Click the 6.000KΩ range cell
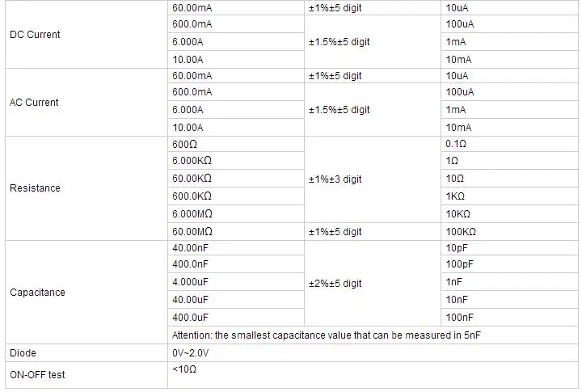Image resolution: width=582 pixels, height=392 pixels. 236,161
